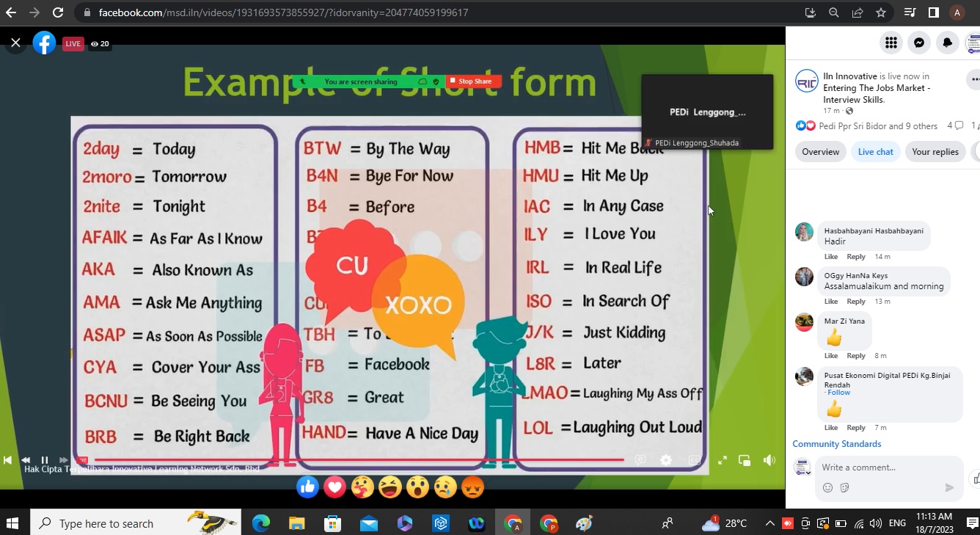Screen dimensions: 980x535
Task: Open the Facebook Messenger icon
Action: [919, 43]
